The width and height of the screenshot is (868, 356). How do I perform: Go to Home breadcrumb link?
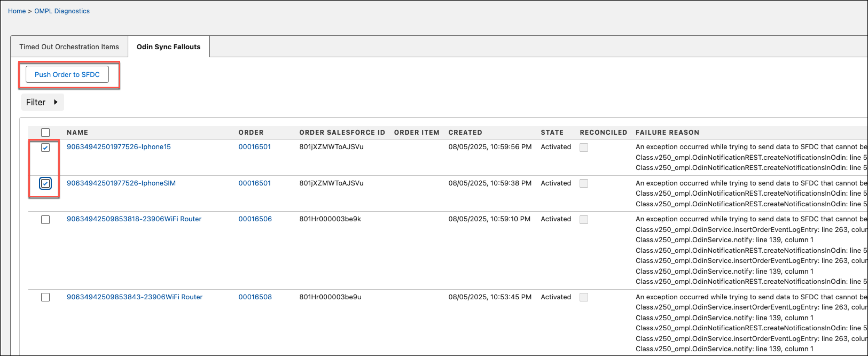17,11
